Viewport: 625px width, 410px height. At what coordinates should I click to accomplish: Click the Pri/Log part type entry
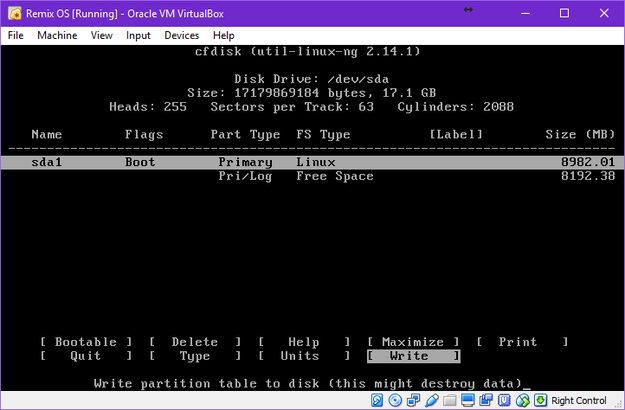tap(245, 176)
